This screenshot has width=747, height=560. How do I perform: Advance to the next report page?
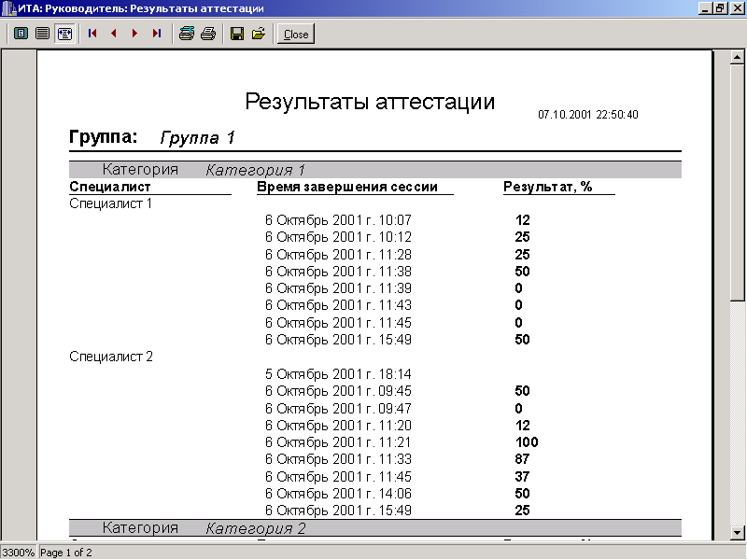134,34
